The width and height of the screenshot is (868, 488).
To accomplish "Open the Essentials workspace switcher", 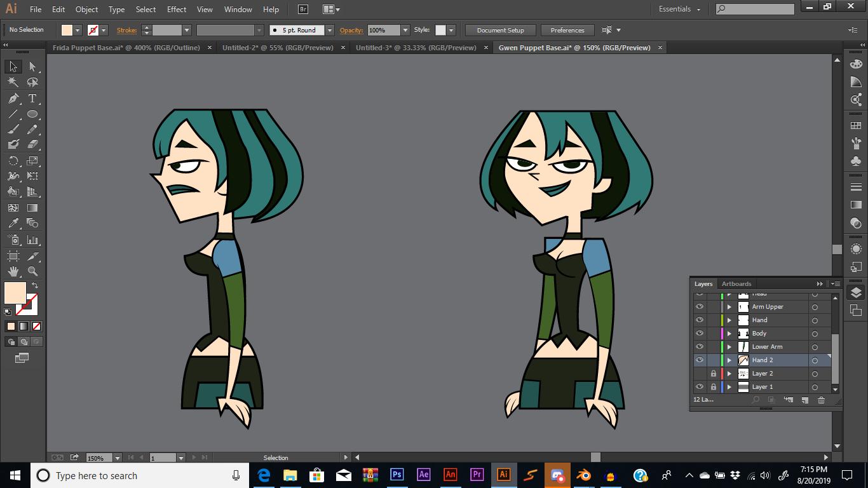I will coord(679,10).
